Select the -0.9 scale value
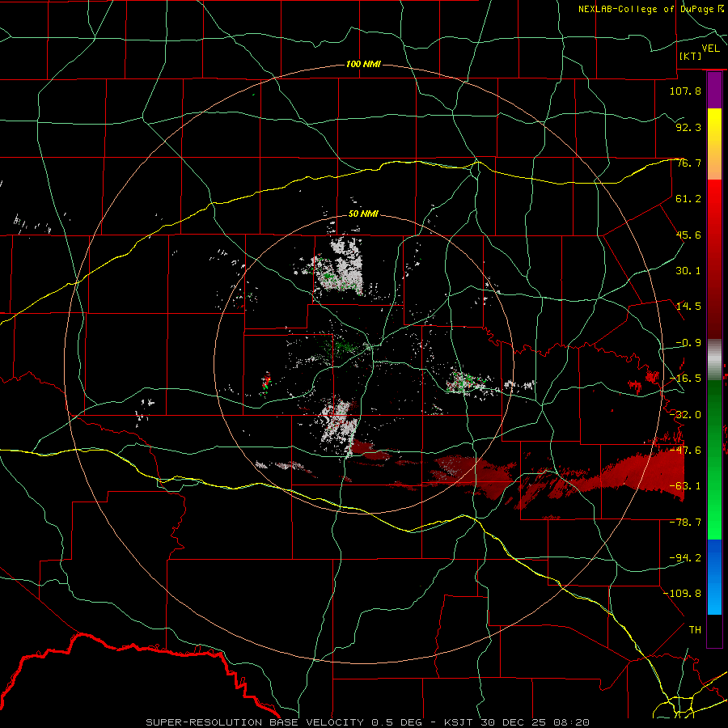 coord(688,343)
